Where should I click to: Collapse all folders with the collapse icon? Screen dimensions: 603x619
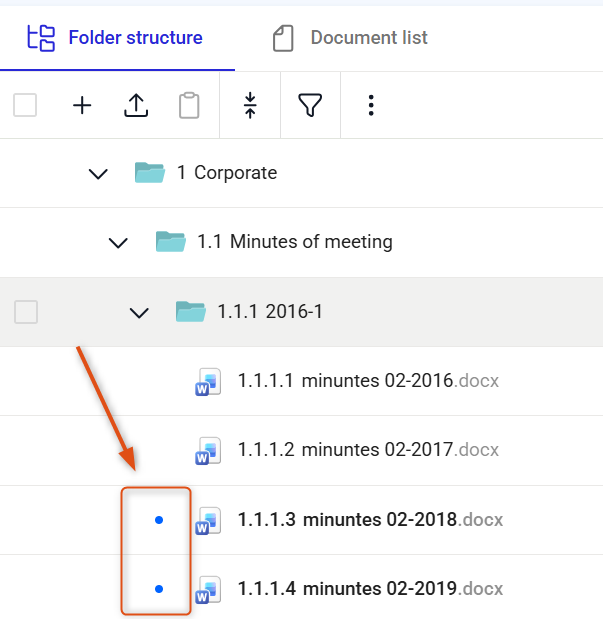250,105
